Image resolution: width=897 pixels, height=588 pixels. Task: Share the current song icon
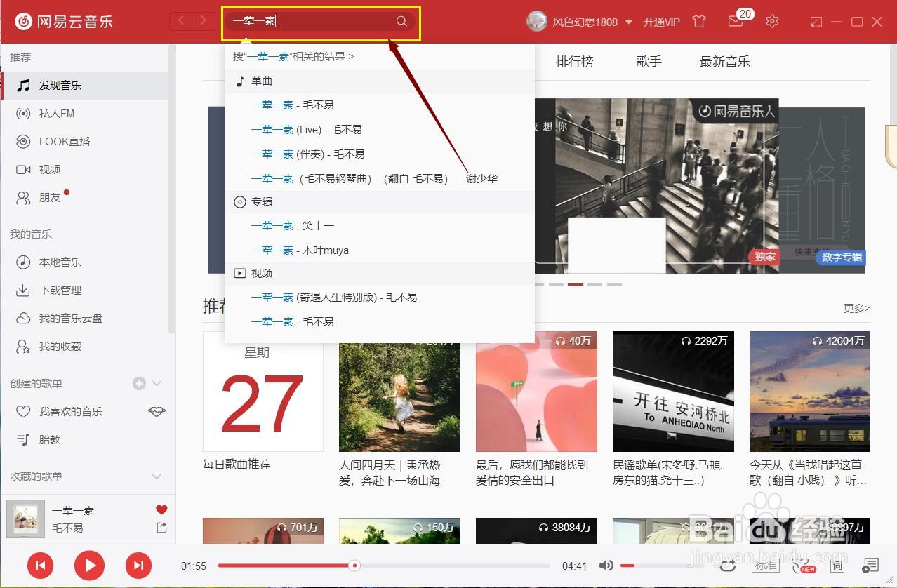pos(161,528)
